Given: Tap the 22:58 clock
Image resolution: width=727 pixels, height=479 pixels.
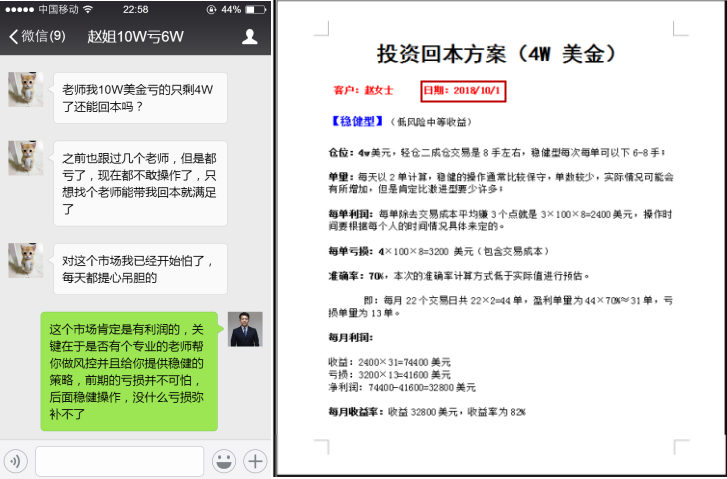Looking at the screenshot, I should 135,9.
